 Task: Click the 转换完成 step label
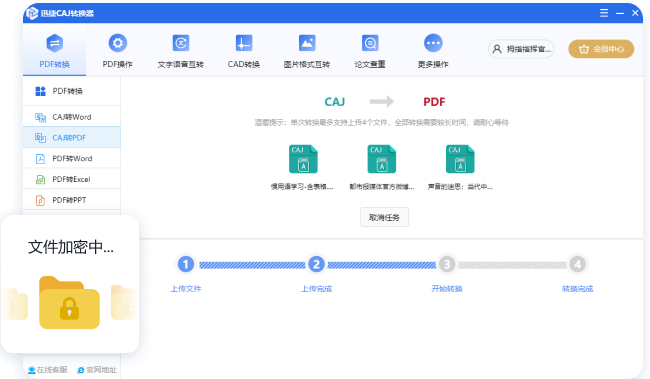coord(577,289)
